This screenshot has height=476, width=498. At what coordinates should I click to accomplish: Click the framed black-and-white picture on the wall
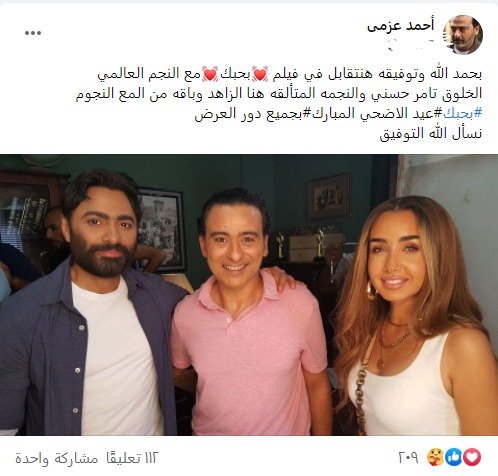pos(161,229)
